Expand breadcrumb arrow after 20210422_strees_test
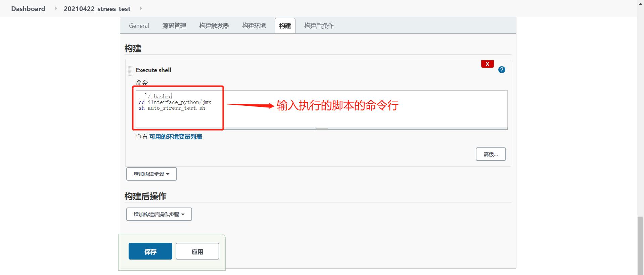644x275 pixels. tap(141, 8)
